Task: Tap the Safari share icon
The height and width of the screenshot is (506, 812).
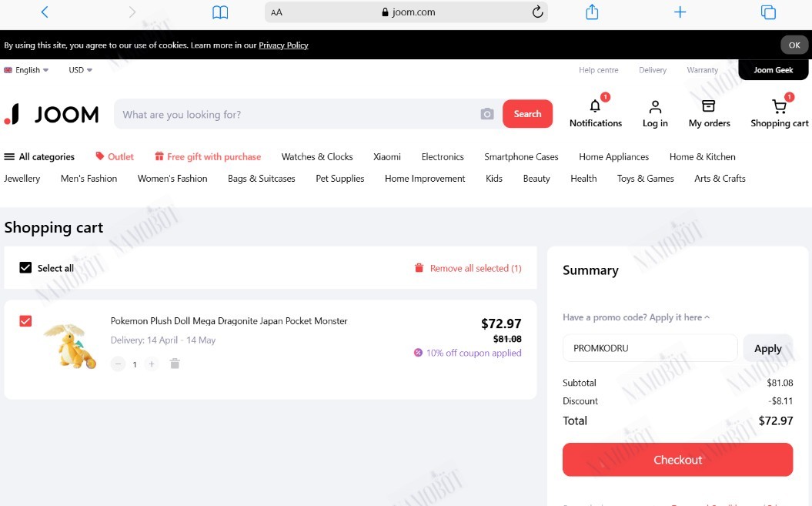Action: (592, 12)
